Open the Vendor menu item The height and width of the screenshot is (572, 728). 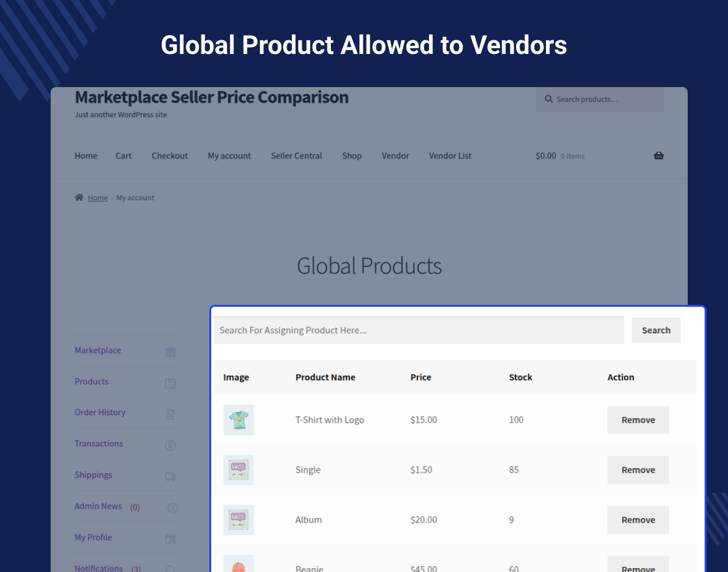(395, 156)
